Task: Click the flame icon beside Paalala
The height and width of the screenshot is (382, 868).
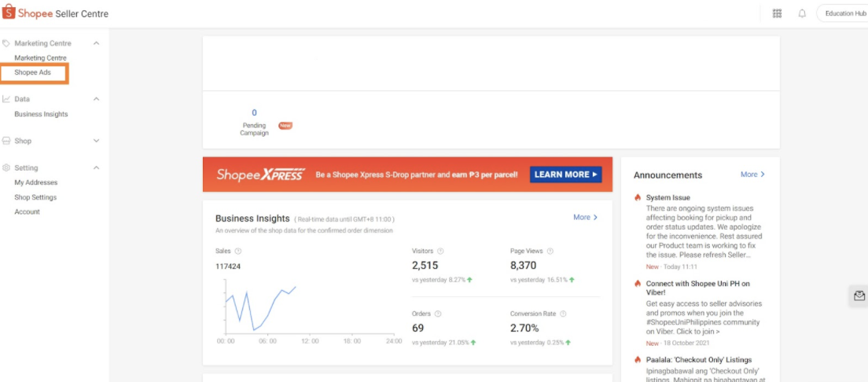Action: click(x=638, y=360)
